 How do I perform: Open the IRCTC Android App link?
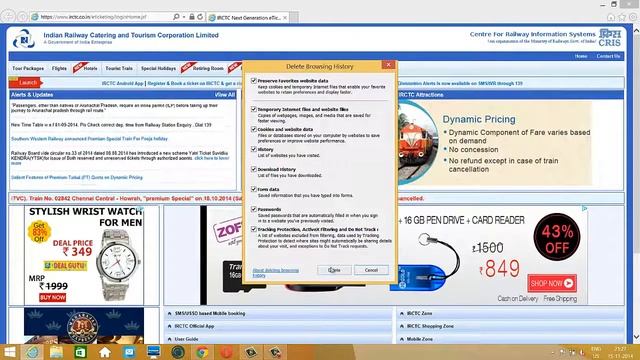122,83
